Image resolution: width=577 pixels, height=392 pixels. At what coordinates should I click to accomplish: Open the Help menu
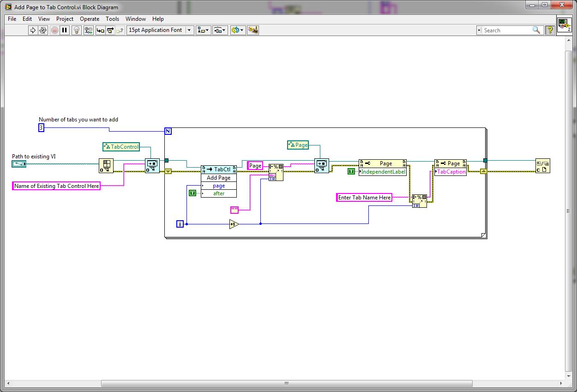[158, 19]
